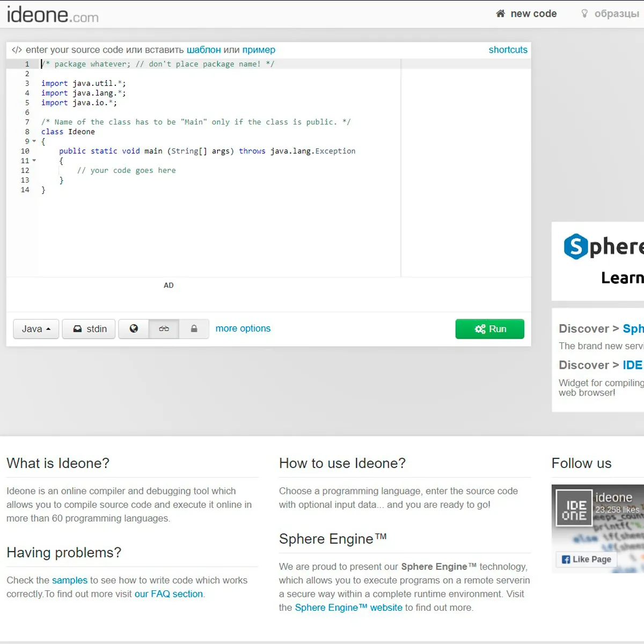Place cursor in the package whatever comment line
Screen dimensions: 644x644
pyautogui.click(x=158, y=64)
